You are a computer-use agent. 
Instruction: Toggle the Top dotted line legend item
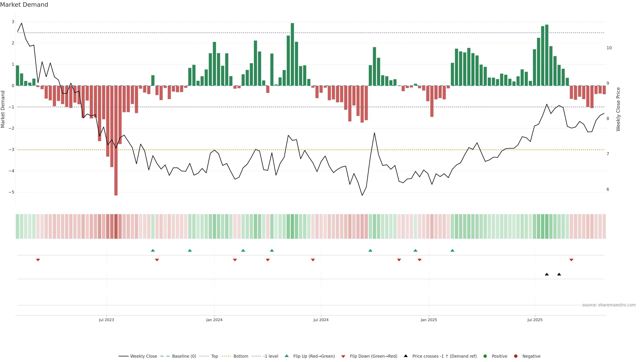click(x=214, y=356)
